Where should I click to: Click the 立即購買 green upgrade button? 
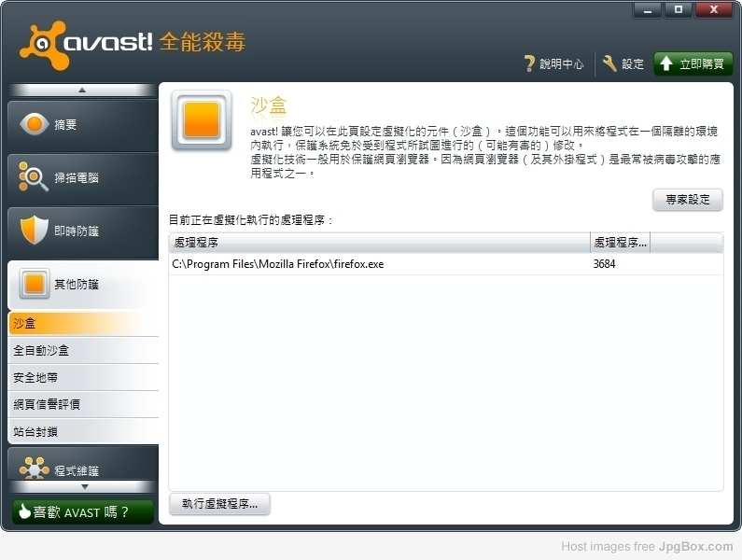pos(693,63)
